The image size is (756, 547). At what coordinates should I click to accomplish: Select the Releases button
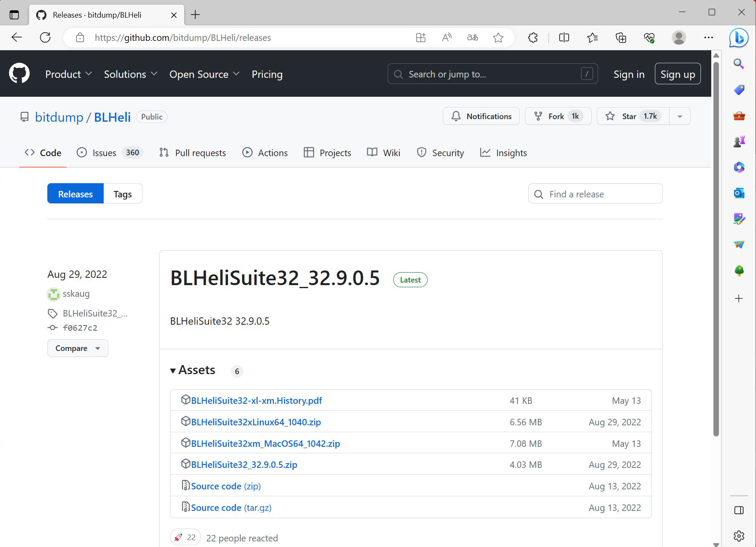click(75, 194)
